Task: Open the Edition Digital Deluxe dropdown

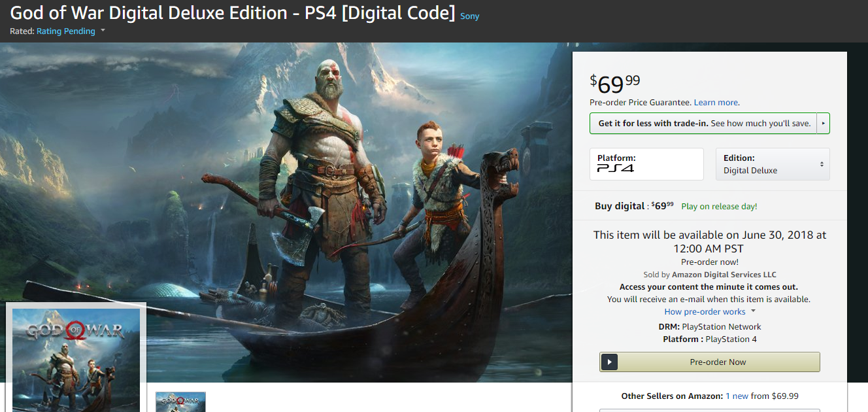Action: (773, 164)
